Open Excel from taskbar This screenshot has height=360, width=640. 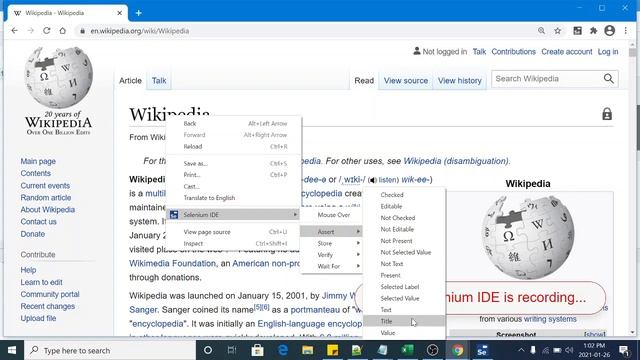[x=407, y=350]
